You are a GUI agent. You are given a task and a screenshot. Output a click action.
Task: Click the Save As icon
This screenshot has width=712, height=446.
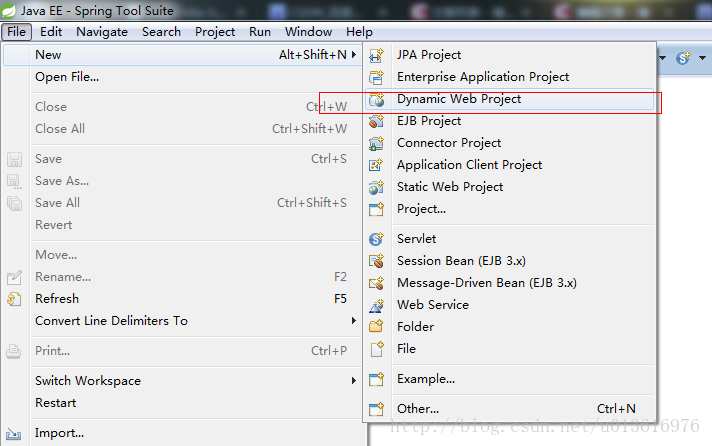pyautogui.click(x=14, y=182)
